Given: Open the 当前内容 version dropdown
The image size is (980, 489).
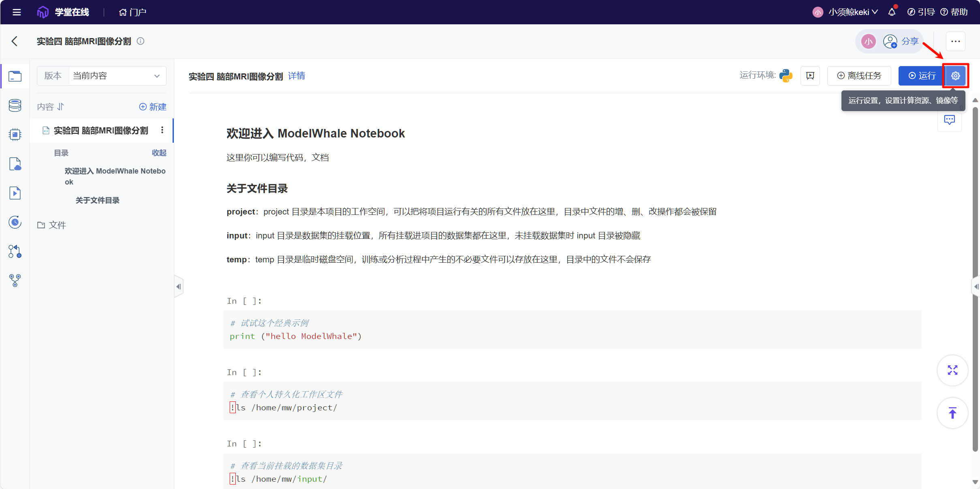Looking at the screenshot, I should coord(117,76).
